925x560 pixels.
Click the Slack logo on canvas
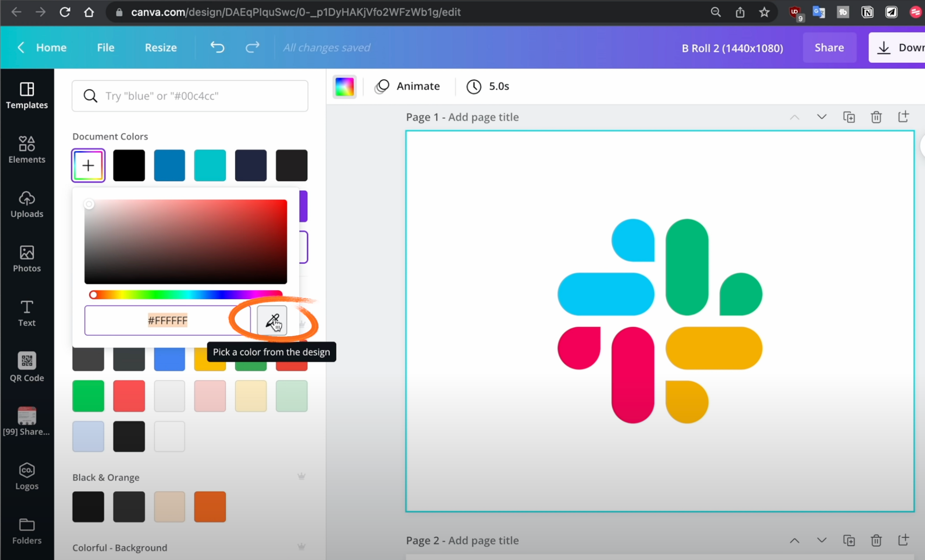click(x=660, y=321)
